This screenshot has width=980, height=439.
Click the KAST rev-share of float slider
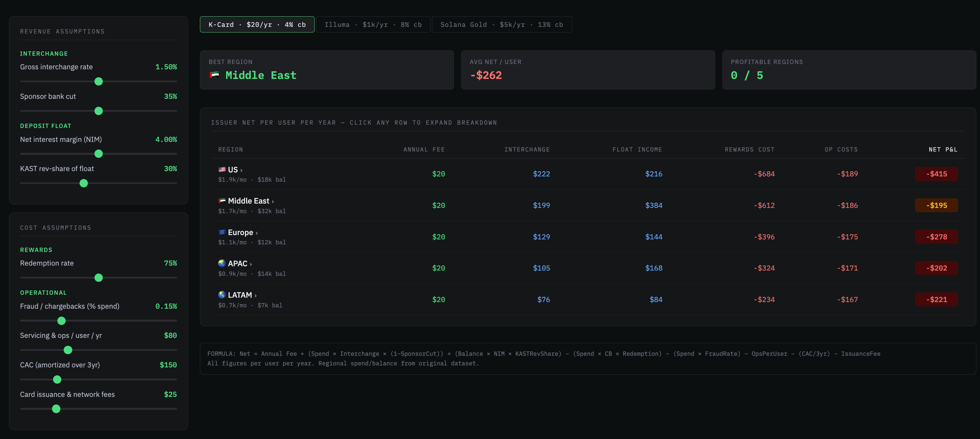tap(84, 183)
